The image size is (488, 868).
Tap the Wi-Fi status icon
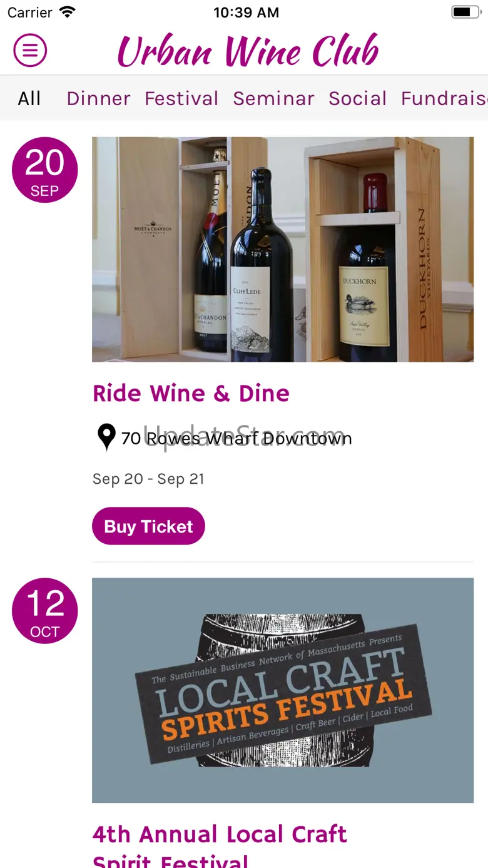pos(66,12)
